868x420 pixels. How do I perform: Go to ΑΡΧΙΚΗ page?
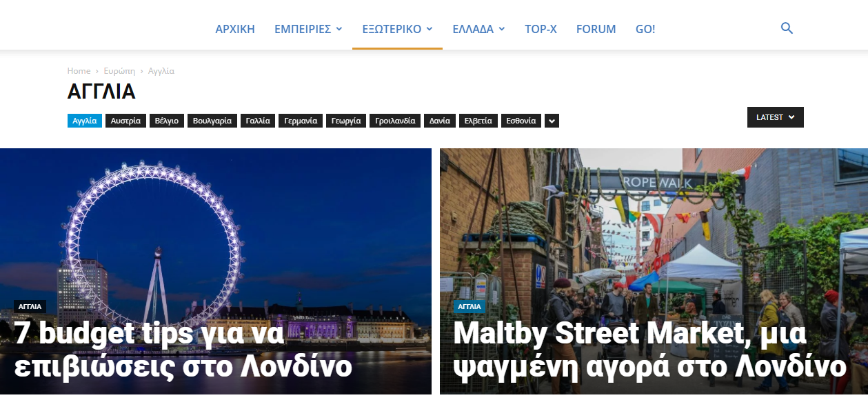click(235, 29)
